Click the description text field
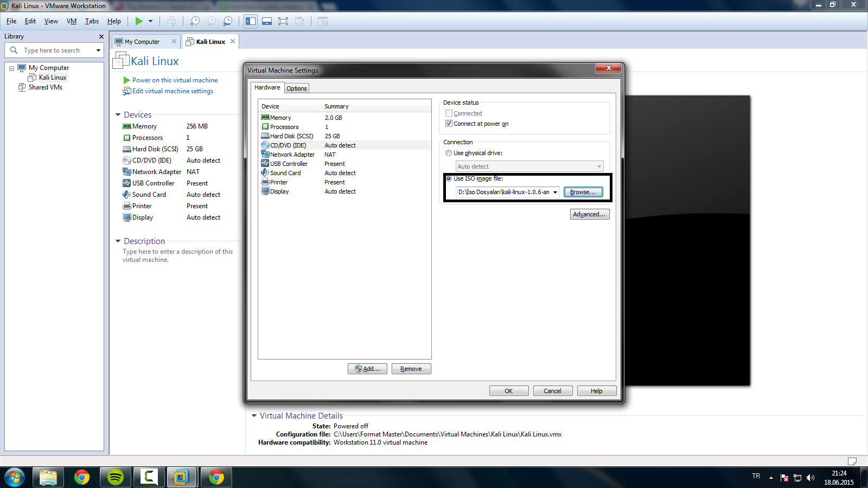Screen dimensions: 868x488 click(177, 255)
